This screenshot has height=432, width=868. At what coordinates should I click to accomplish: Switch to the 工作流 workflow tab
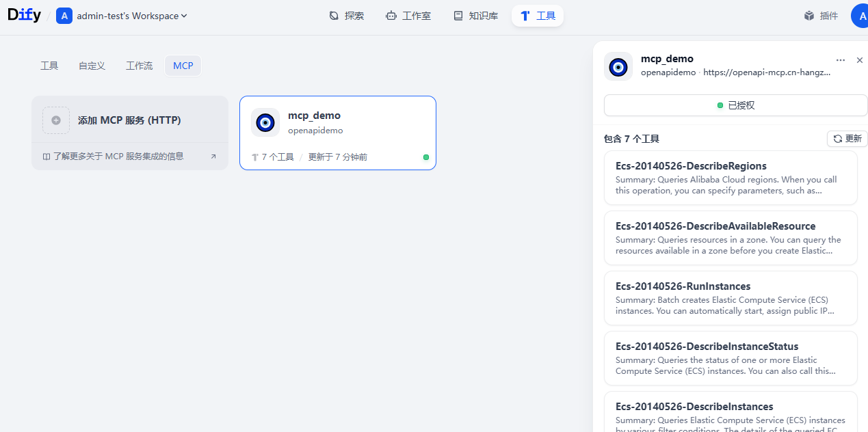pyautogui.click(x=140, y=66)
